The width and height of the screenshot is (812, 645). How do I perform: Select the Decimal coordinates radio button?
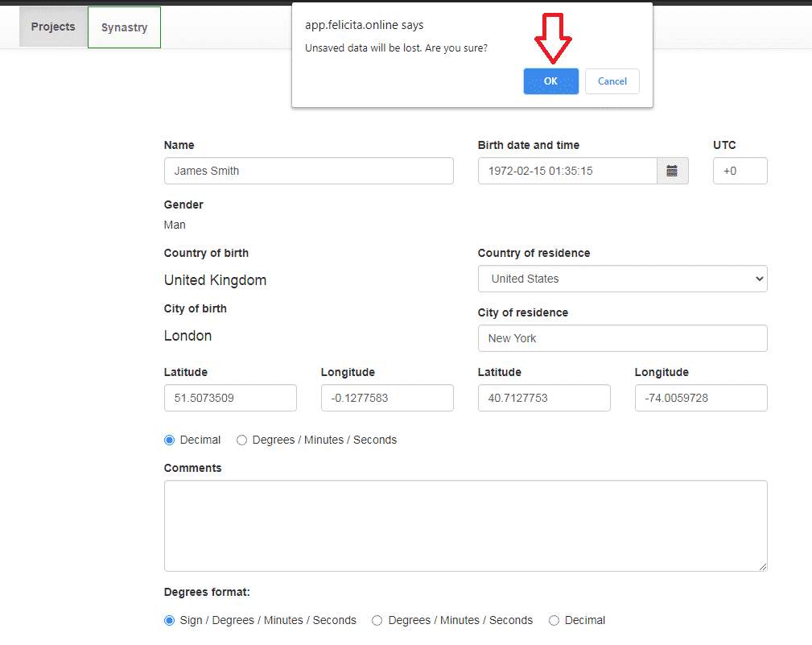[169, 440]
